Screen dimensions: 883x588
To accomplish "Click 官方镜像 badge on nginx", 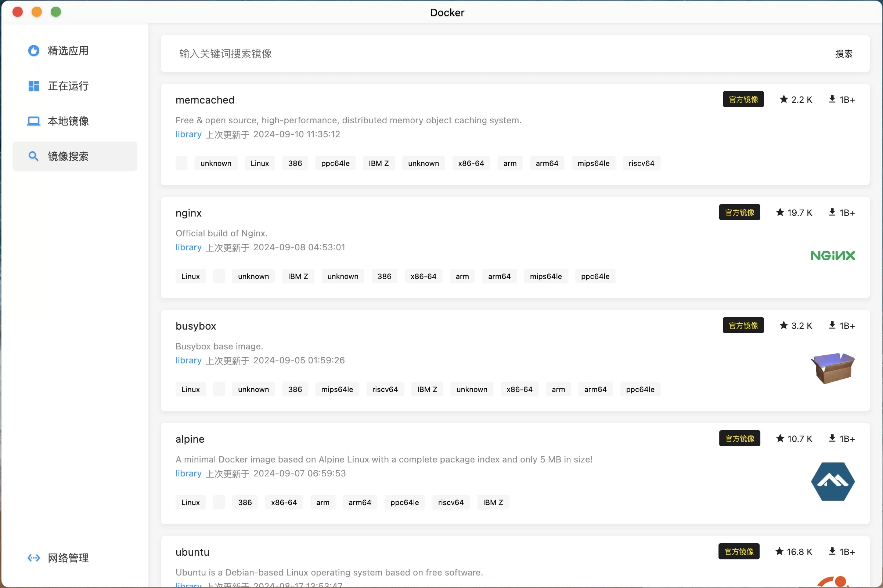I will pyautogui.click(x=739, y=212).
